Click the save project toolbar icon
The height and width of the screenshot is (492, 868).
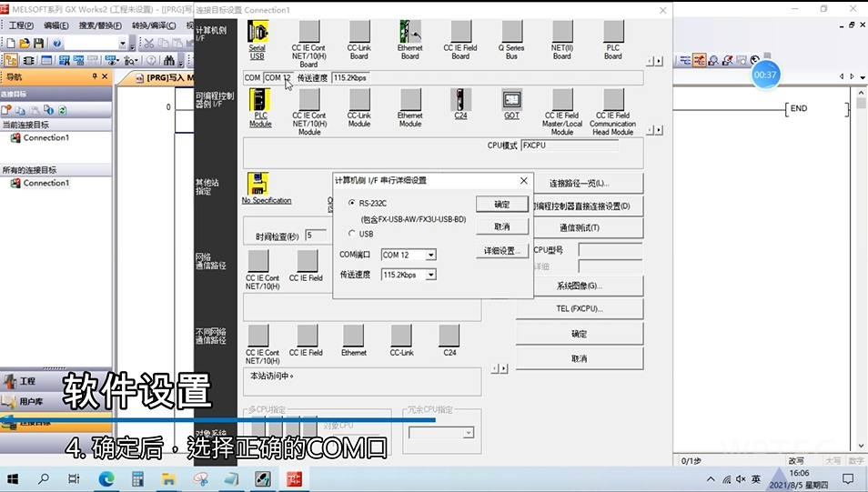click(38, 43)
